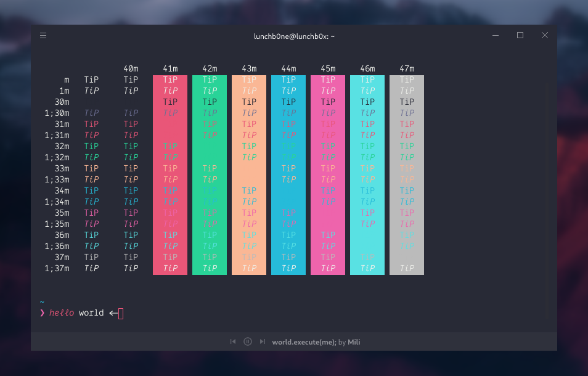Click the row label 37m
This screenshot has width=588, height=376.
click(x=62, y=257)
